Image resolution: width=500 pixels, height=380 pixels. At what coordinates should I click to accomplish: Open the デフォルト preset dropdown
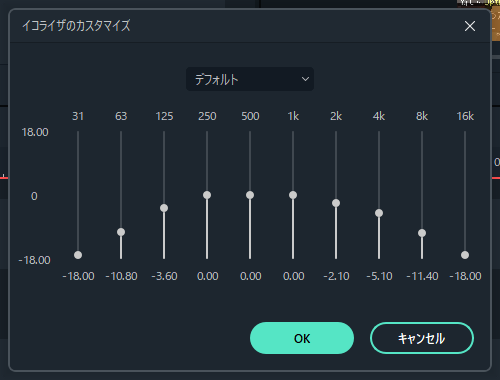pos(250,79)
